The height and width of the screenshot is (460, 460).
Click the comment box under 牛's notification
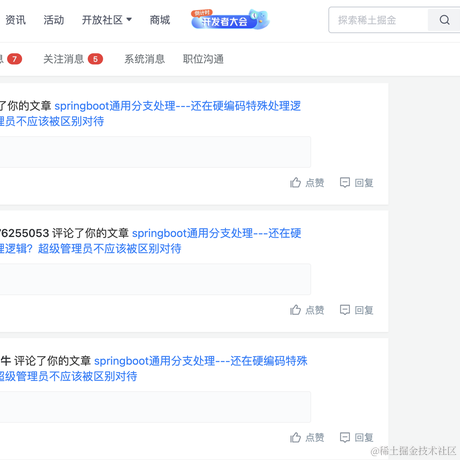click(155, 407)
